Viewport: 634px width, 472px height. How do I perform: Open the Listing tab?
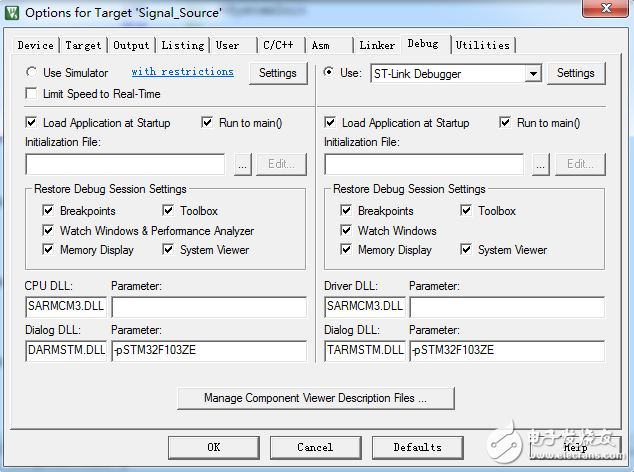tap(183, 45)
